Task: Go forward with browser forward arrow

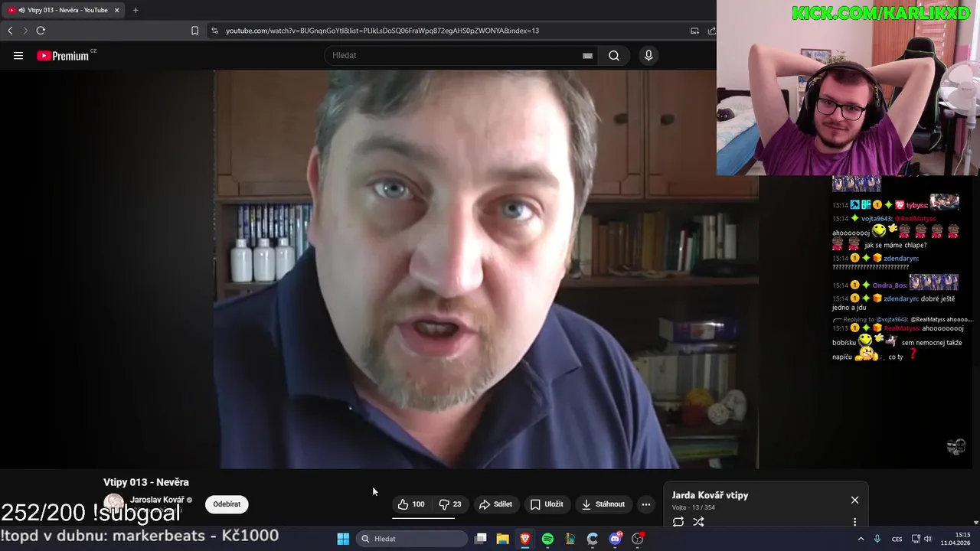Action: tap(25, 31)
